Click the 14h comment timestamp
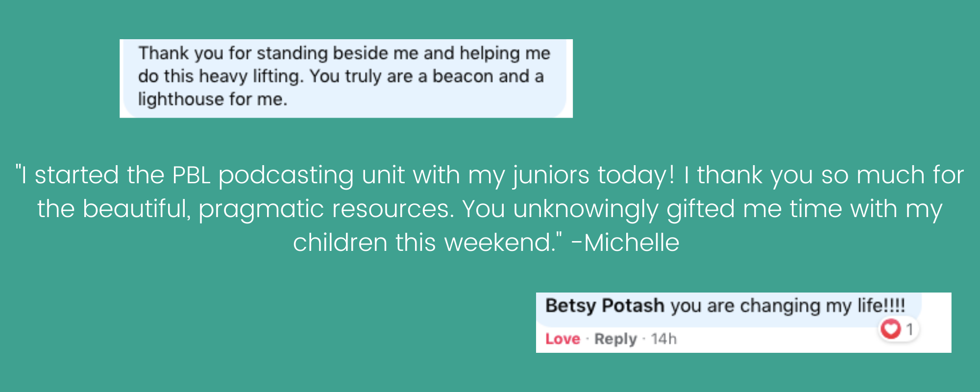The width and height of the screenshot is (980, 392). pyautogui.click(x=663, y=339)
